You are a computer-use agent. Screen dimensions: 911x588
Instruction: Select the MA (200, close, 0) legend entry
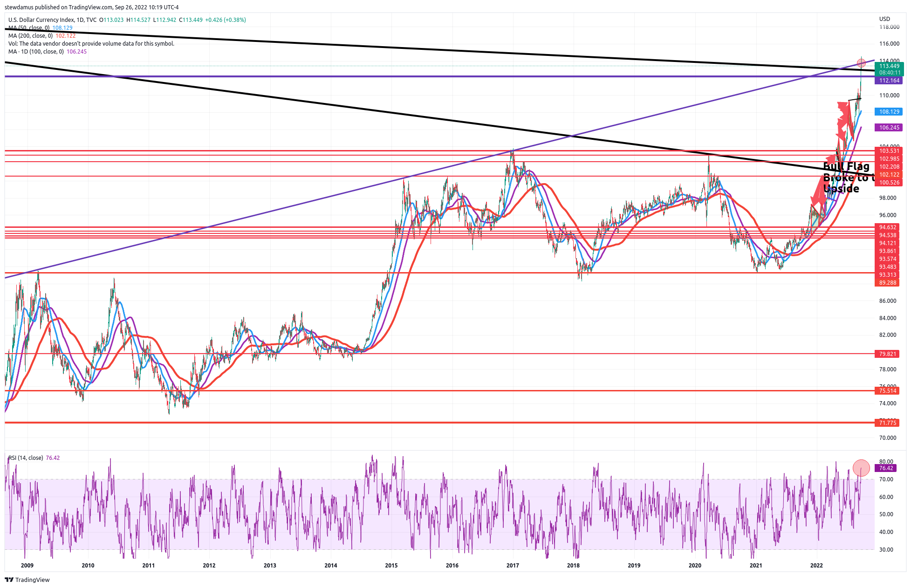[x=30, y=35]
